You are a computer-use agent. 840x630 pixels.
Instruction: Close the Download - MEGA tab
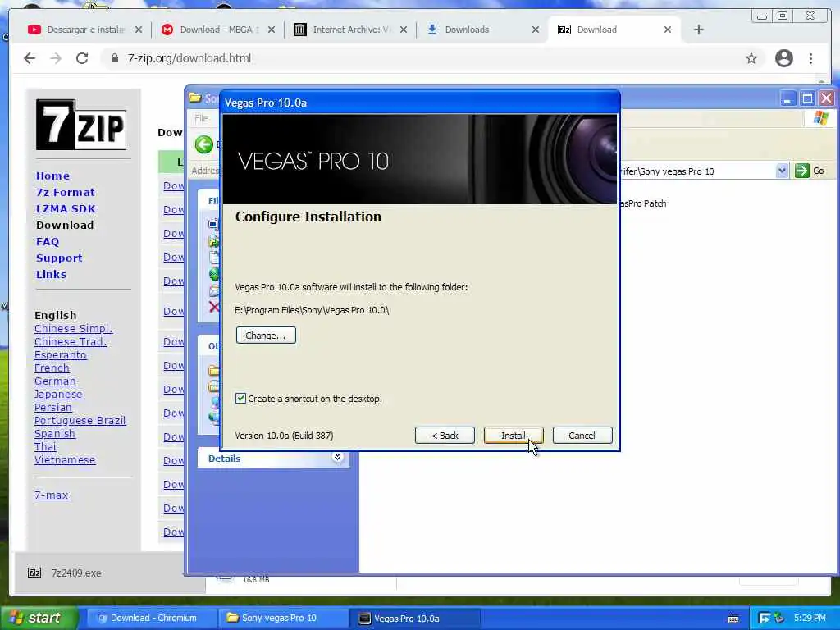[272, 30]
